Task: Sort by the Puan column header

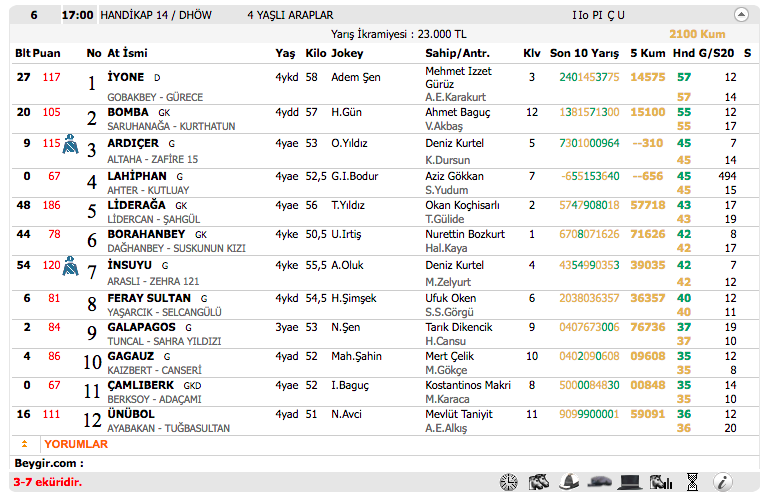Action: pos(47,52)
